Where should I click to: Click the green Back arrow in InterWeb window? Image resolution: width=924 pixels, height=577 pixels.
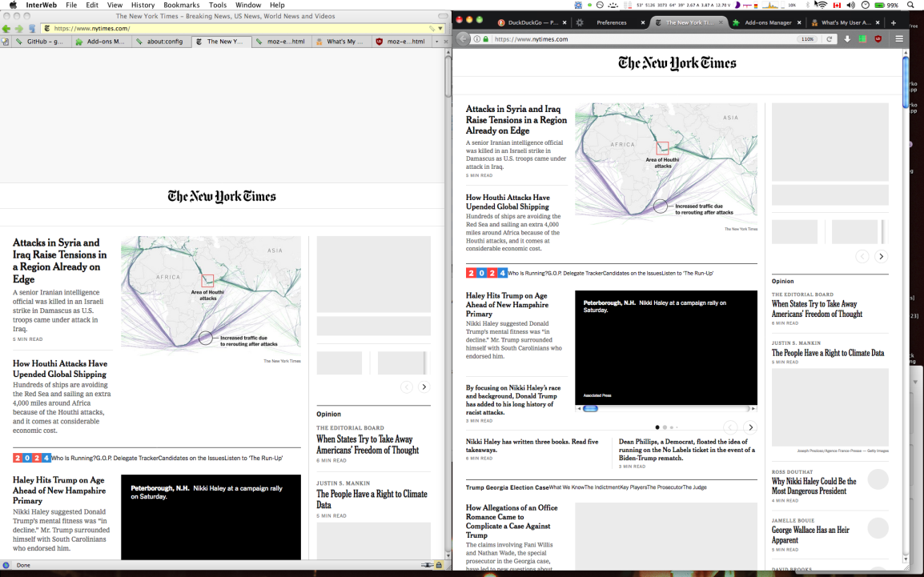[x=6, y=28]
